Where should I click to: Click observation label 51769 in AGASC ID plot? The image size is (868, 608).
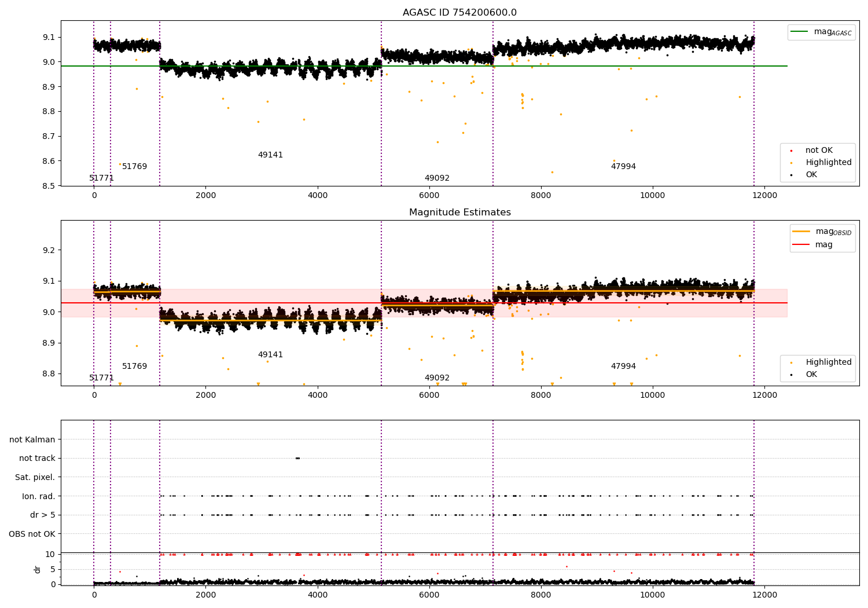coord(135,167)
